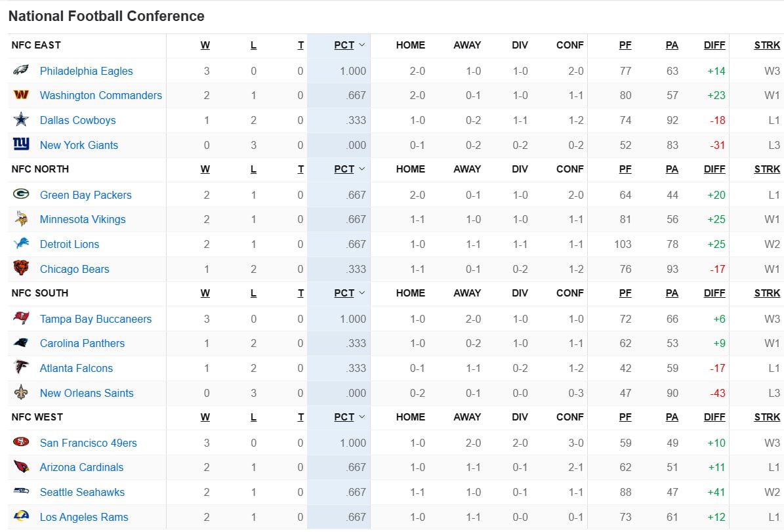Sort NFC East by W column
The image size is (784, 532).
(205, 45)
